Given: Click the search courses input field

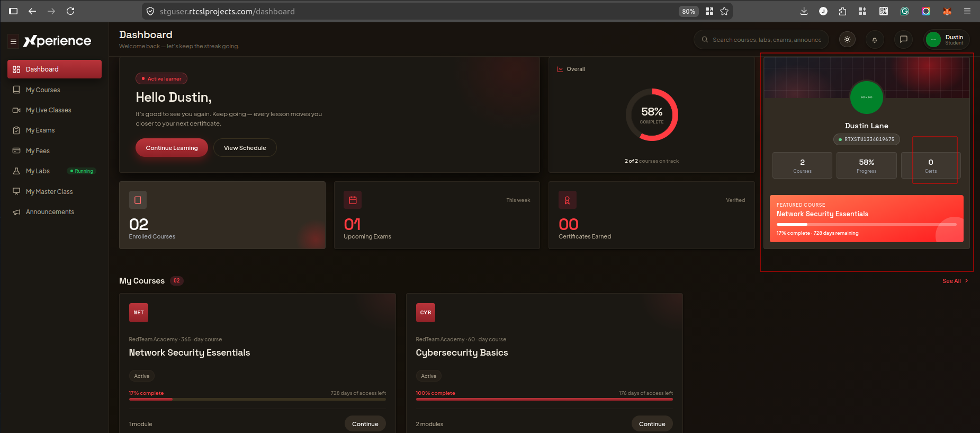Looking at the screenshot, I should click(x=761, y=40).
